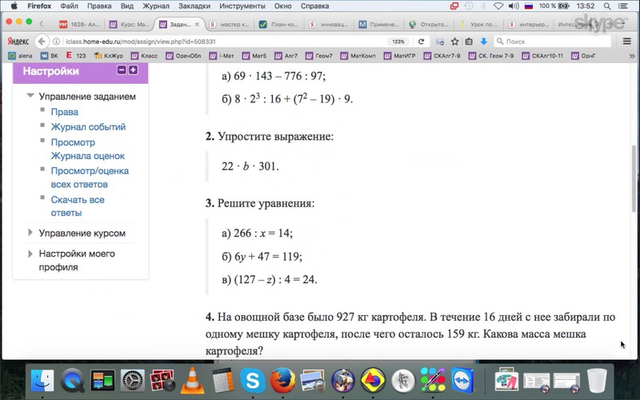This screenshot has height=400, width=640.
Task: Switch to the 'План-ко...' tab
Action: point(279,24)
